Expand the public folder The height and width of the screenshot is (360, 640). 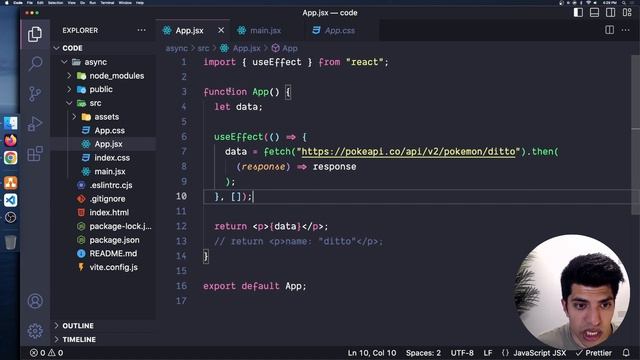click(x=69, y=89)
